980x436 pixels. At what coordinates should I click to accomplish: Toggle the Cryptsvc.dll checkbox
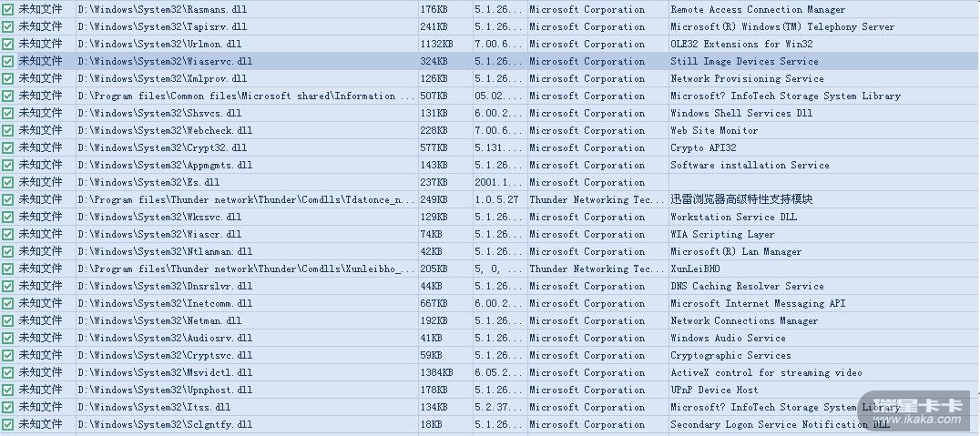(x=7, y=355)
